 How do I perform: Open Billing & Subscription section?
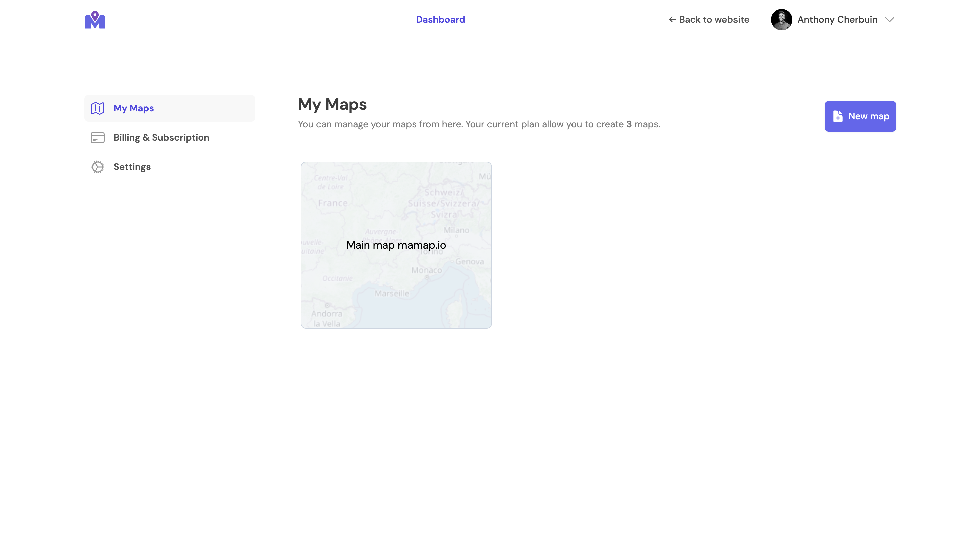pos(161,137)
